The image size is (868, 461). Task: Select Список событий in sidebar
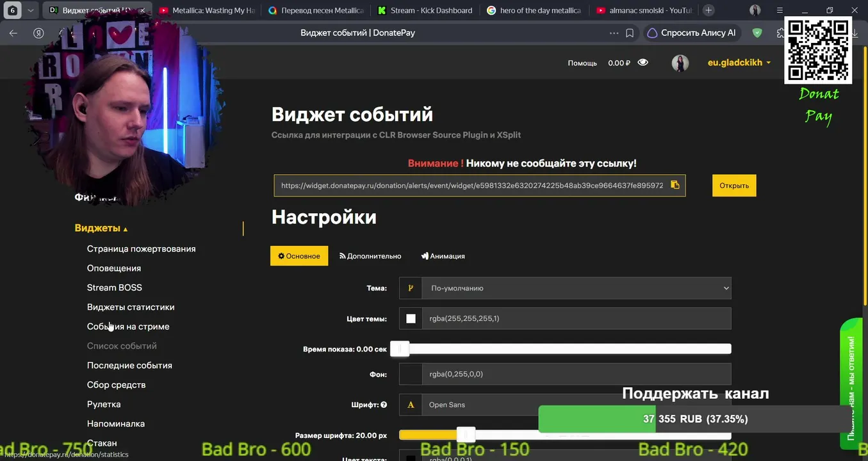click(122, 346)
